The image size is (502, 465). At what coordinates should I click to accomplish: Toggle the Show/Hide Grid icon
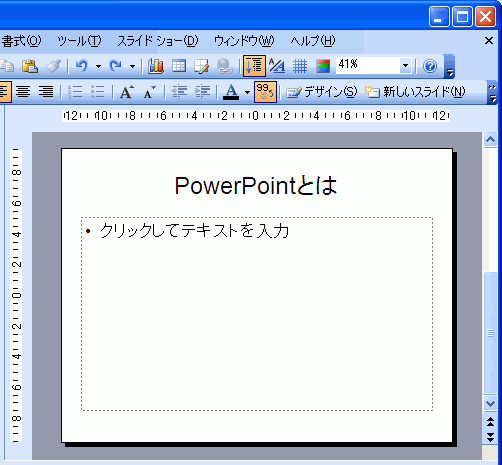(300, 66)
